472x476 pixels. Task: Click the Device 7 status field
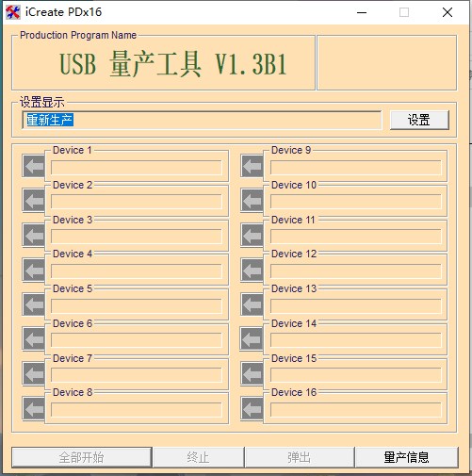coord(137,375)
